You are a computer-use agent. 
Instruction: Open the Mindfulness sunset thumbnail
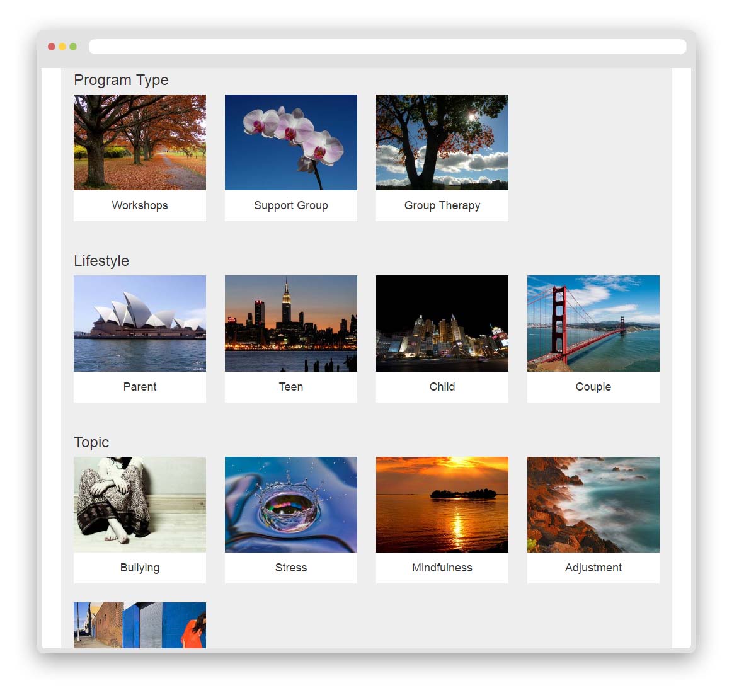tap(442, 505)
